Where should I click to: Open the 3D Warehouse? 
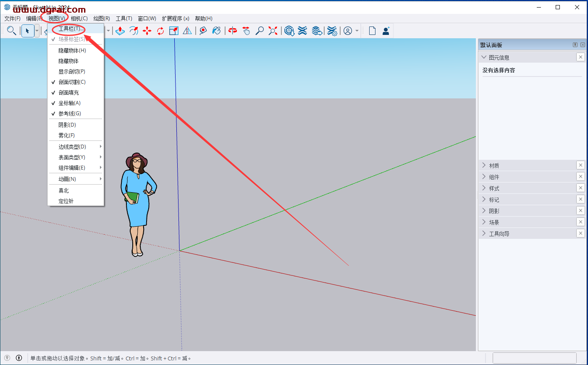pyautogui.click(x=289, y=31)
